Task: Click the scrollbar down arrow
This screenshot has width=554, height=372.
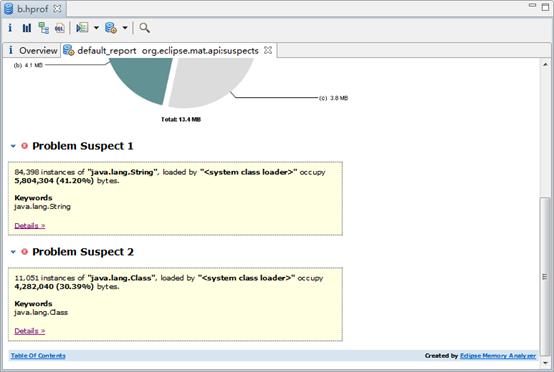Action: coord(545,363)
